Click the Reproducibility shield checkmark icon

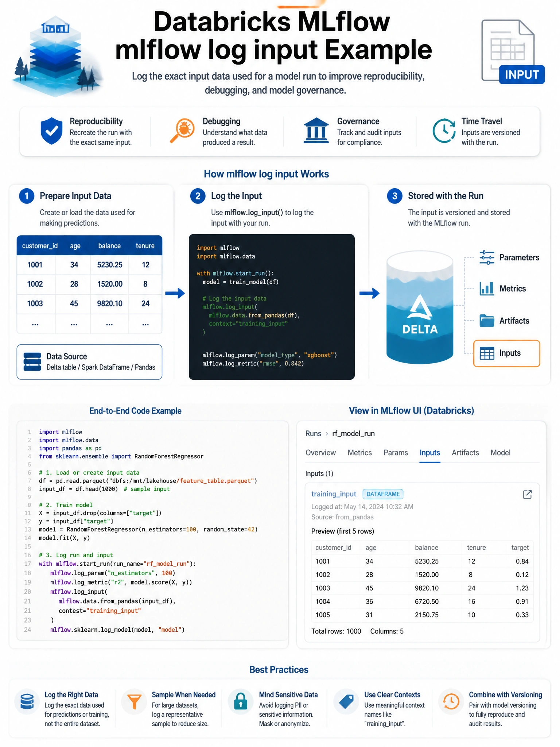coord(51,131)
